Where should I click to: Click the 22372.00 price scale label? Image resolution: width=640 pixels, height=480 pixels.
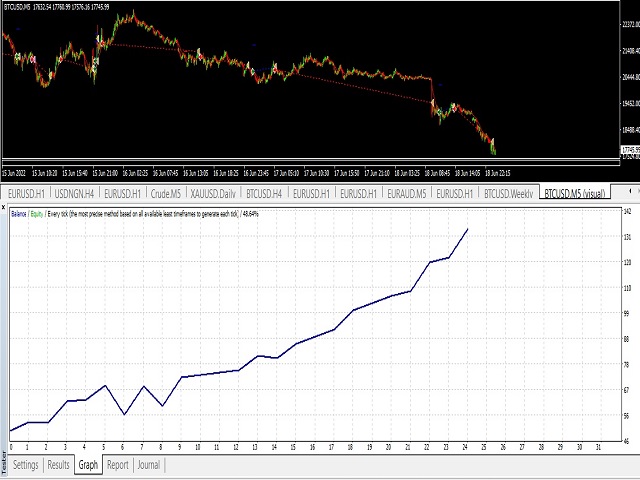[x=631, y=24]
